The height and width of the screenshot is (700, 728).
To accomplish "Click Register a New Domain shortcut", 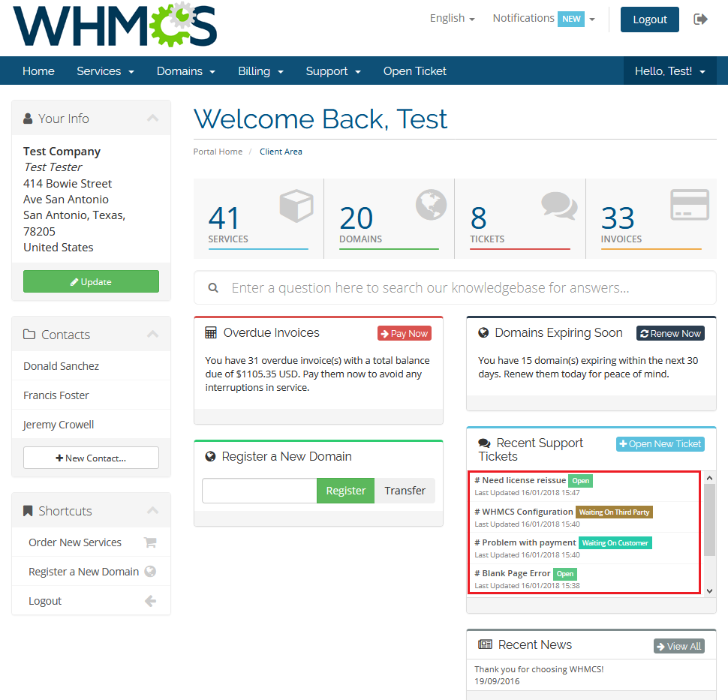I will click(91, 572).
